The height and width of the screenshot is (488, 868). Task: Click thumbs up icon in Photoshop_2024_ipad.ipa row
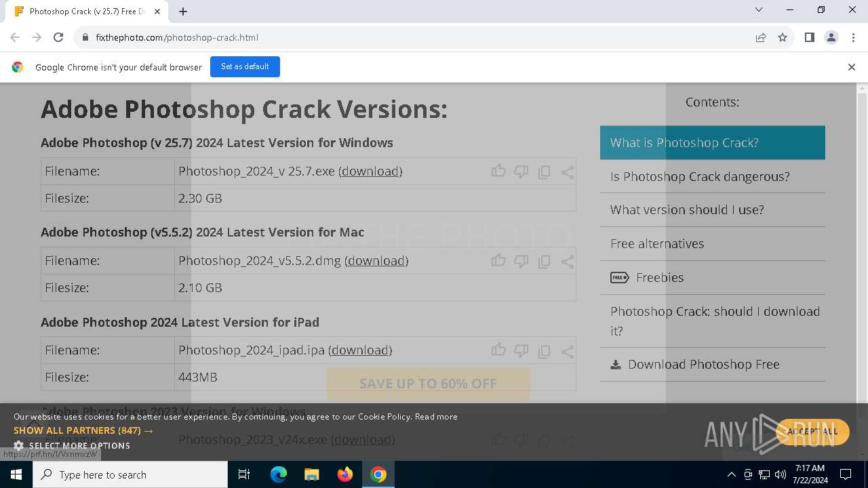498,350
